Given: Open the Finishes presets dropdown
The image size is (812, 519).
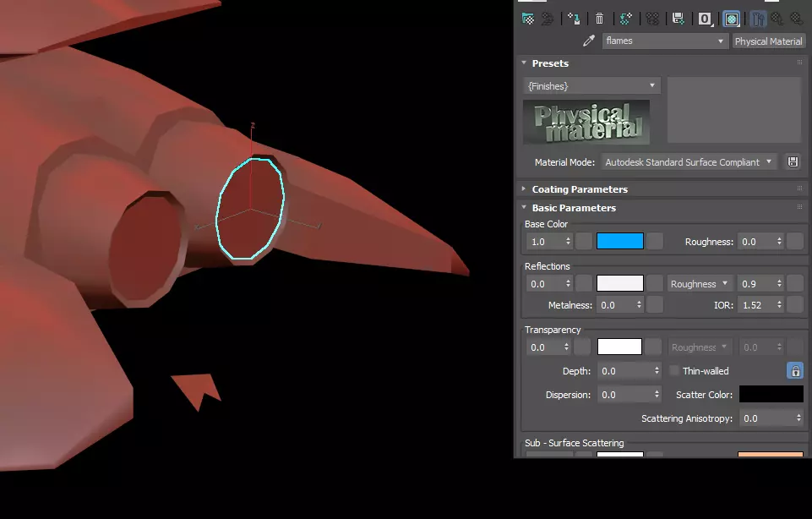Looking at the screenshot, I should (591, 86).
